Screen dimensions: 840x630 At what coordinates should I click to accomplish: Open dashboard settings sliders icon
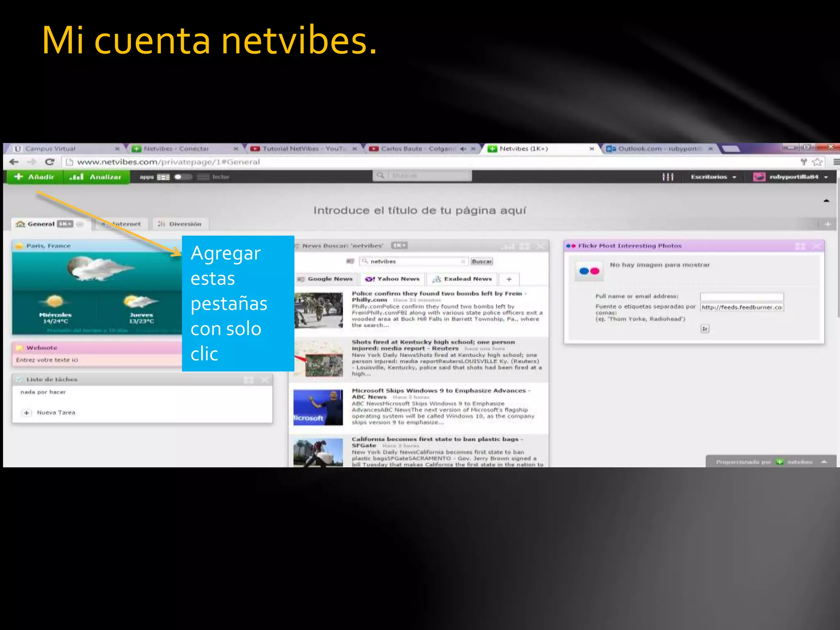click(x=667, y=177)
